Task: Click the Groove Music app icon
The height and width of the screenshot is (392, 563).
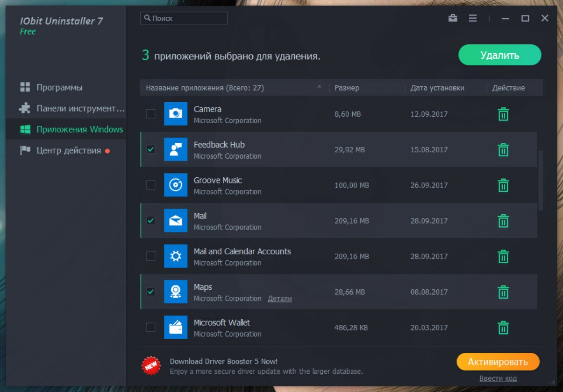Action: point(176,185)
